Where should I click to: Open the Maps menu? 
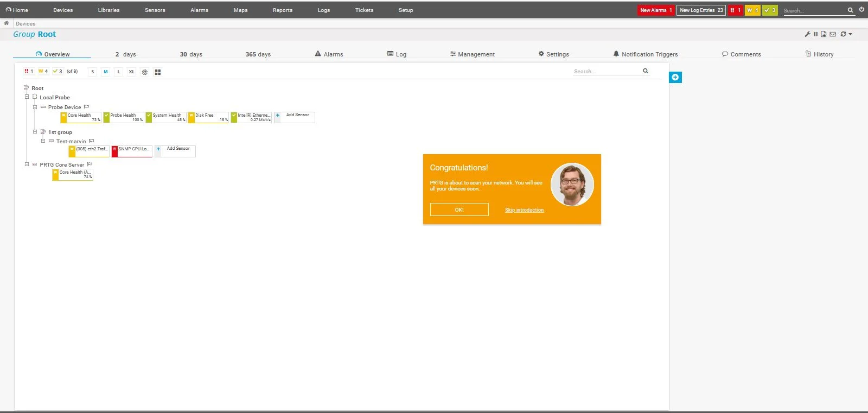[241, 10]
